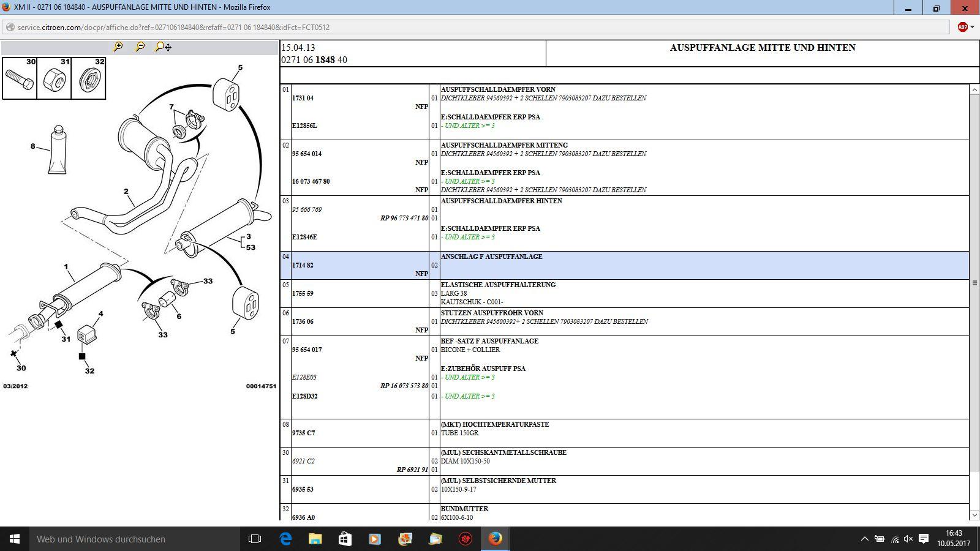Select part number 1755 59
This screenshot has width=980, height=551.
coord(303,293)
